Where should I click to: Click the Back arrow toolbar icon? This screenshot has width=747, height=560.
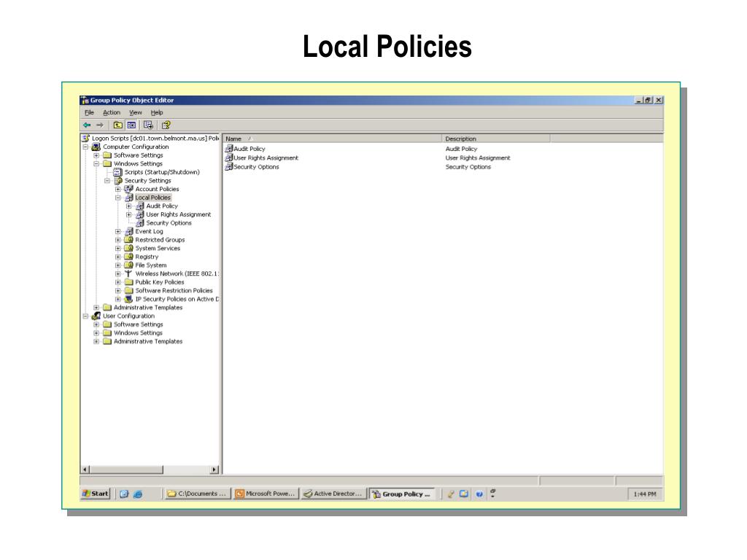[x=87, y=125]
